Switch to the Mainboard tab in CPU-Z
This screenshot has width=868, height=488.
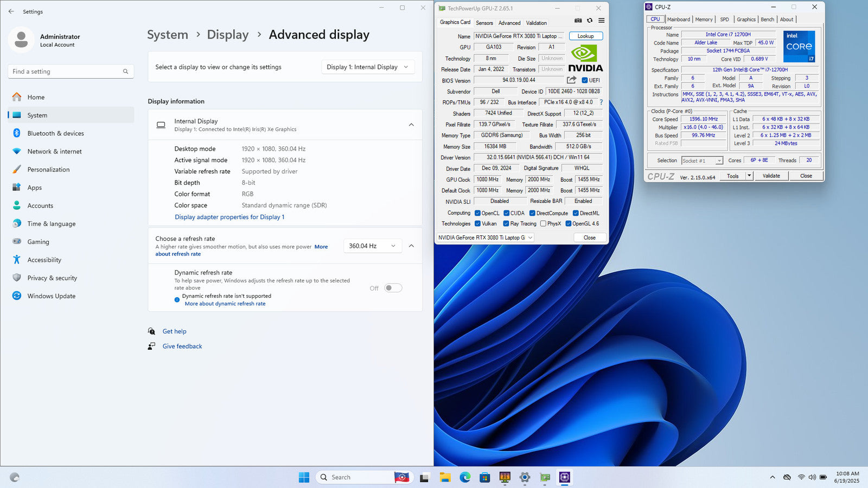click(678, 20)
